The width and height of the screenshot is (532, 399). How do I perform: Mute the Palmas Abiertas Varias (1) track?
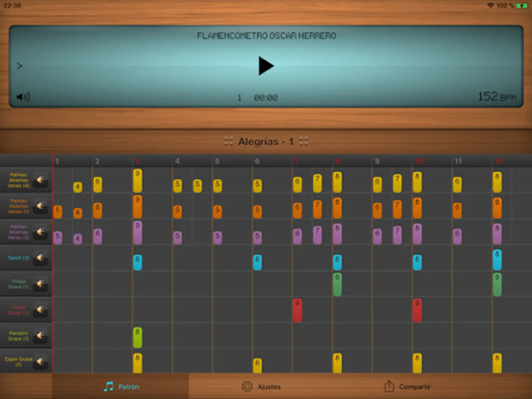tap(40, 206)
